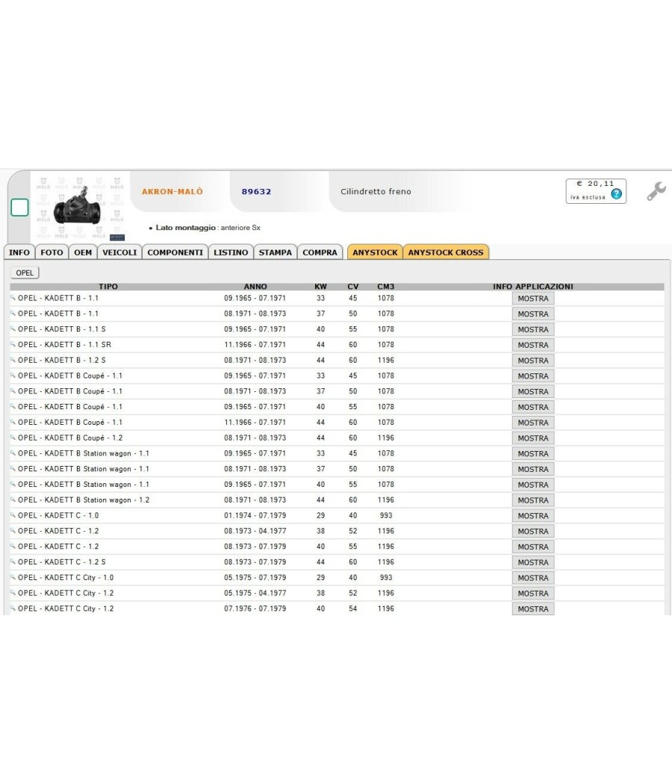Click magnifier icon for Kadett C City 1.0
The height and width of the screenshot is (784, 672).
coord(13,577)
